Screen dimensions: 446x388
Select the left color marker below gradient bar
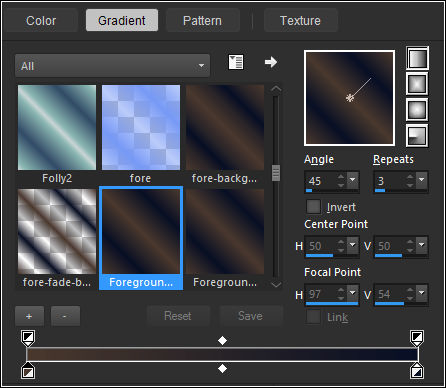click(28, 371)
